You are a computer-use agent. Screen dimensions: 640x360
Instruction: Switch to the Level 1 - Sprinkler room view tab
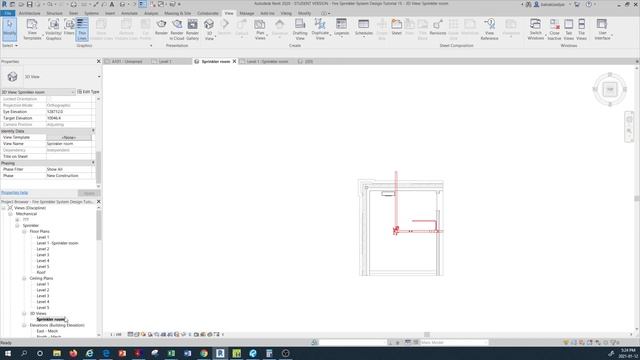tap(267, 61)
